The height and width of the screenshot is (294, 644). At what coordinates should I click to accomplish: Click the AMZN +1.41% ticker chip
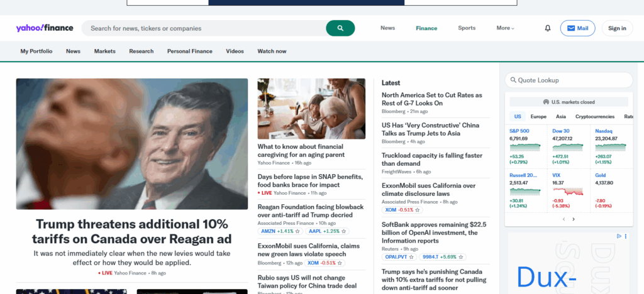point(280,231)
